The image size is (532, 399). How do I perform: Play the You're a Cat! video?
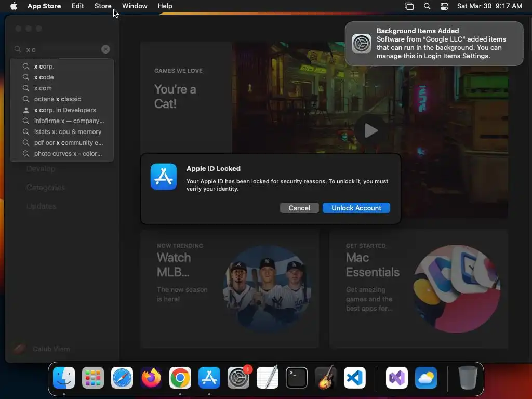pyautogui.click(x=371, y=130)
